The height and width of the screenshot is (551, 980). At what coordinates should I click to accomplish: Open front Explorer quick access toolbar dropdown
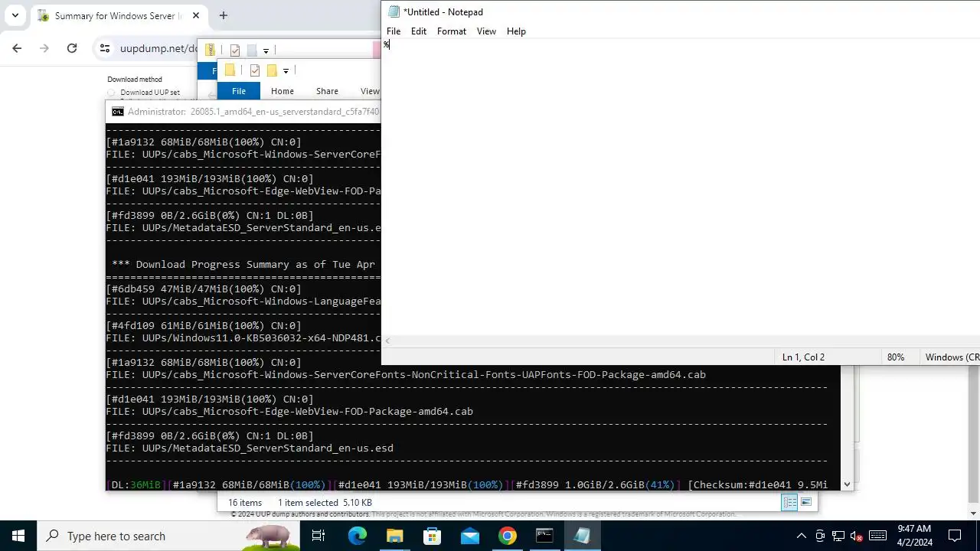(x=286, y=70)
